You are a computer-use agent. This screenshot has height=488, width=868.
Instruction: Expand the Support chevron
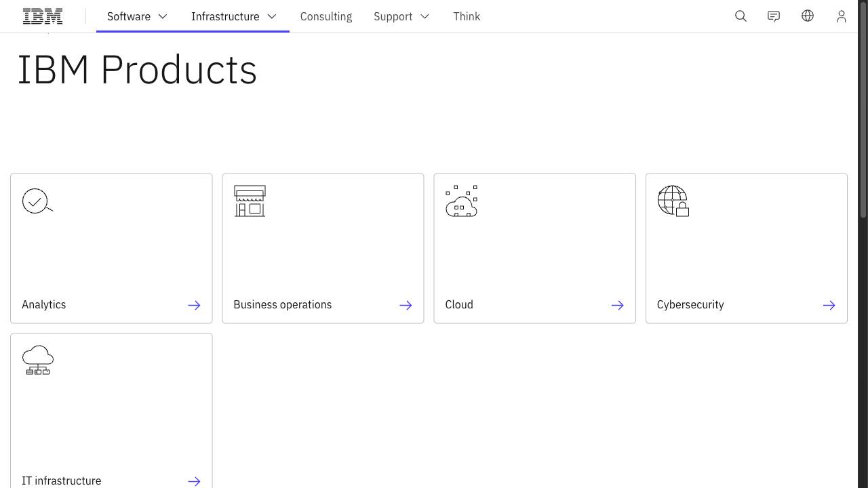click(x=425, y=16)
